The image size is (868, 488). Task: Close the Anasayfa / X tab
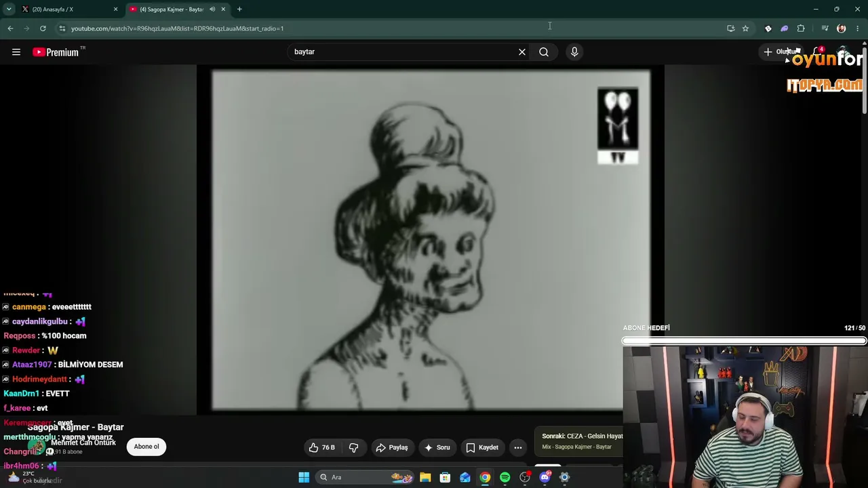(115, 9)
